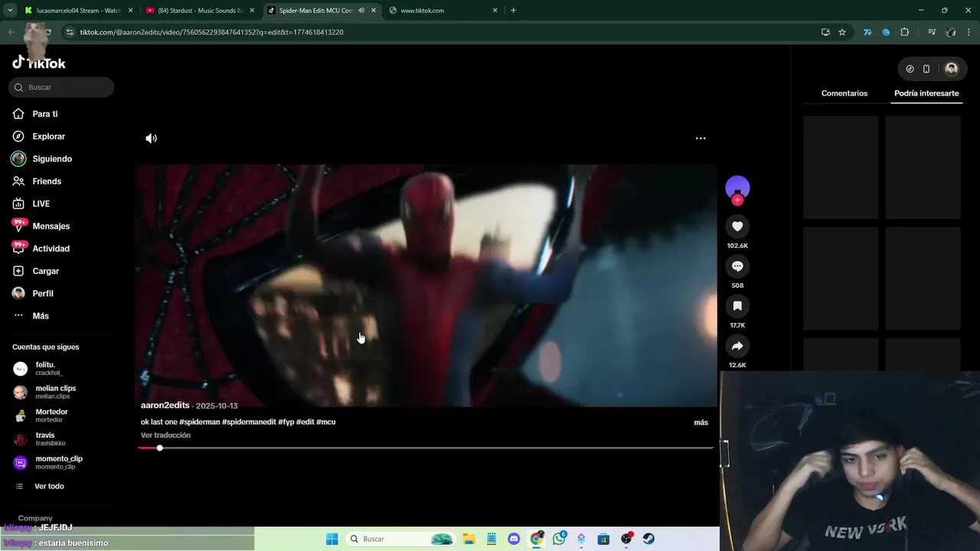Save video with the bookmark icon
Image resolution: width=980 pixels, height=551 pixels.
[737, 306]
